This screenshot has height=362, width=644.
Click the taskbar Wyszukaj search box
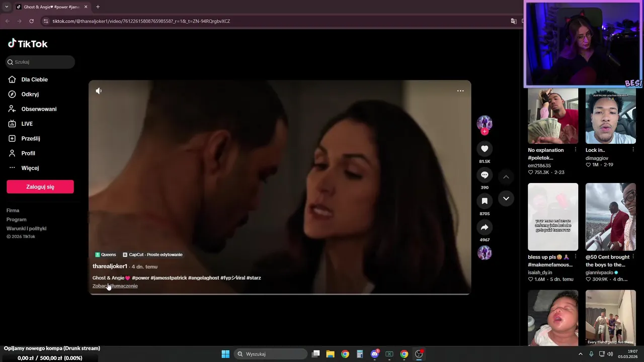(x=271, y=354)
